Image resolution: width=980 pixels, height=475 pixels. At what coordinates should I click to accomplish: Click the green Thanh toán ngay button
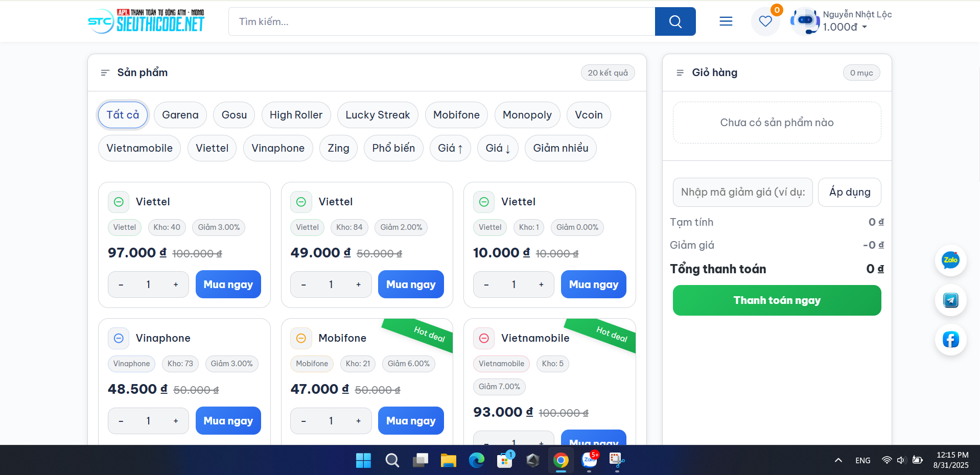click(x=777, y=300)
